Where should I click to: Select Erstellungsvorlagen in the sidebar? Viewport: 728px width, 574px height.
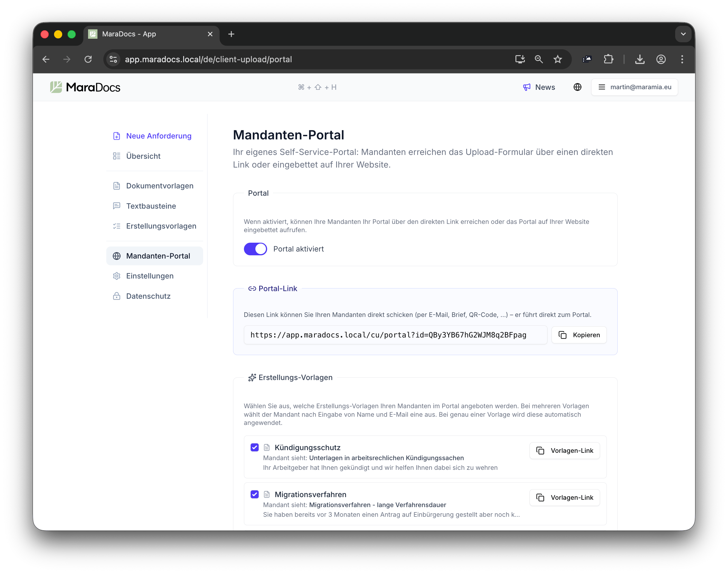point(155,226)
